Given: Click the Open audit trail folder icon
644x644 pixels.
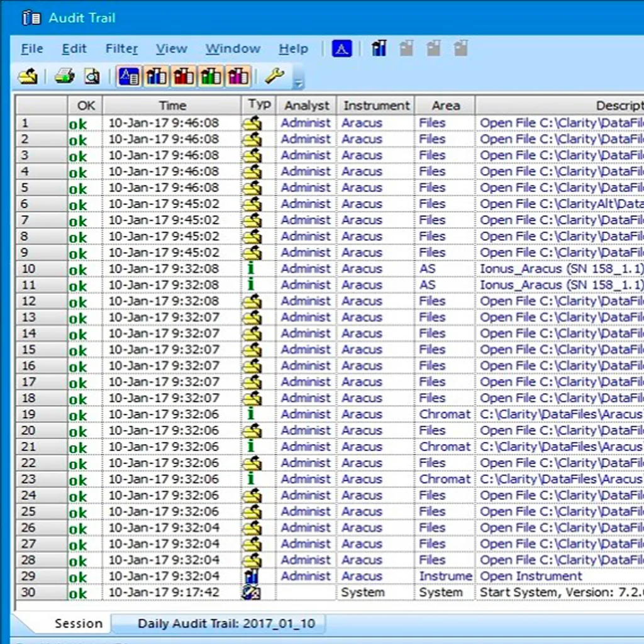Looking at the screenshot, I should (28, 76).
